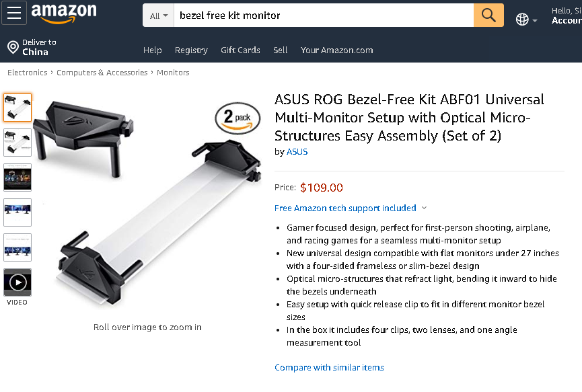This screenshot has width=582, height=392.
Task: Click inside the search text field
Action: (323, 15)
